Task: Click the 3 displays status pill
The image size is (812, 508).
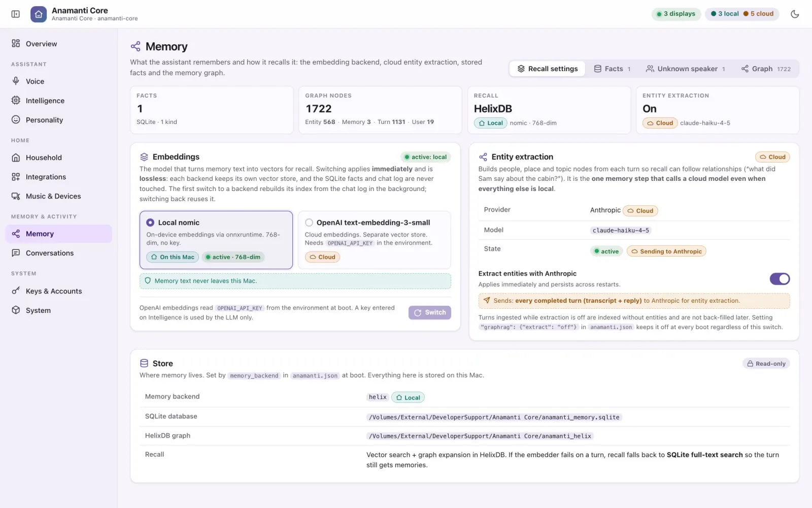Action: click(676, 14)
